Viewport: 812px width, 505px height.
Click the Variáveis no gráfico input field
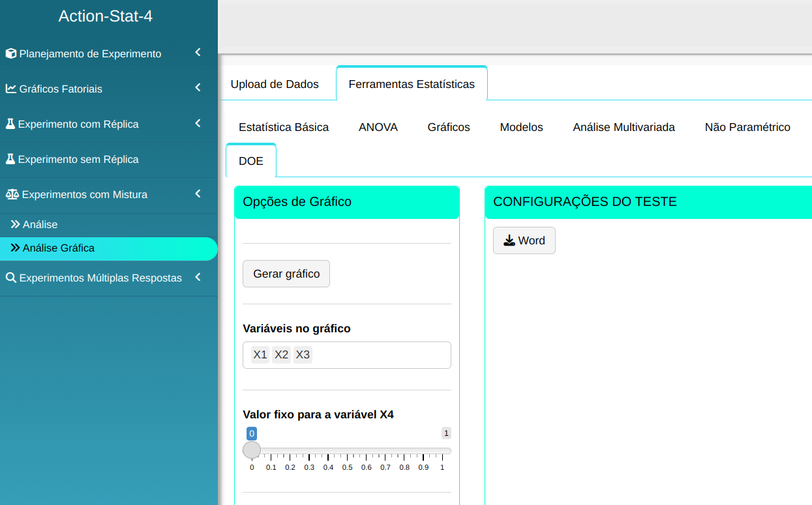coord(378,355)
